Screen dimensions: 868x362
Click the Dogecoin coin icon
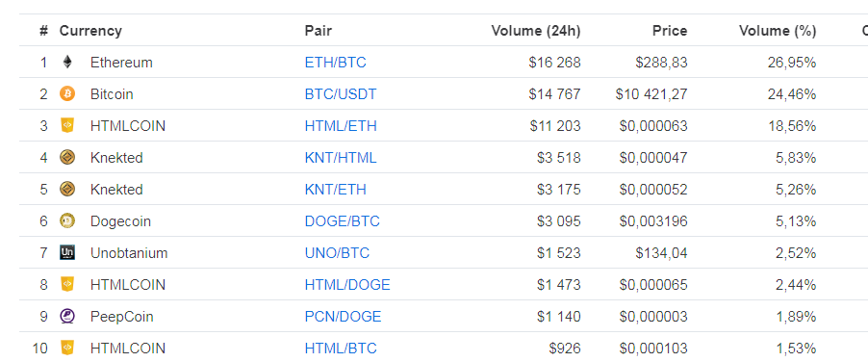[67, 221]
